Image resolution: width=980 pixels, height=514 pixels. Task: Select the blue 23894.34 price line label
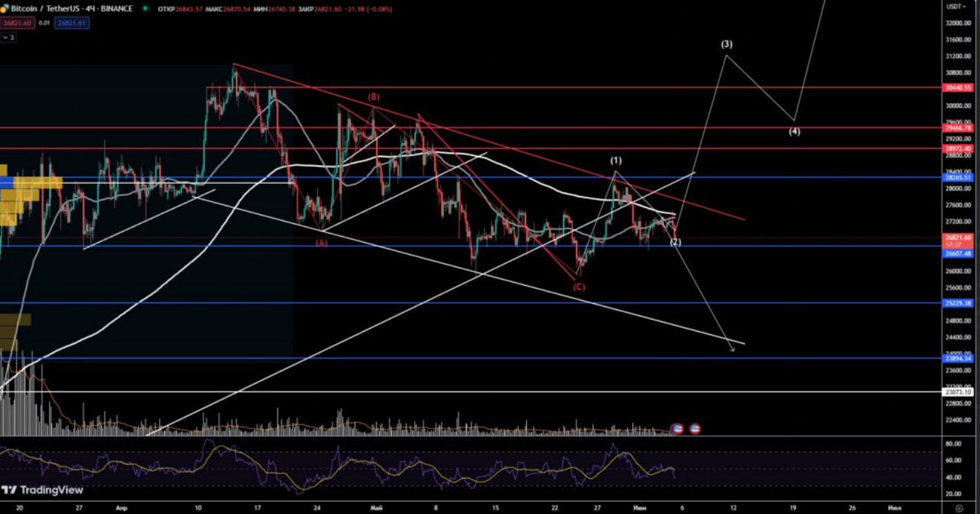(x=958, y=358)
